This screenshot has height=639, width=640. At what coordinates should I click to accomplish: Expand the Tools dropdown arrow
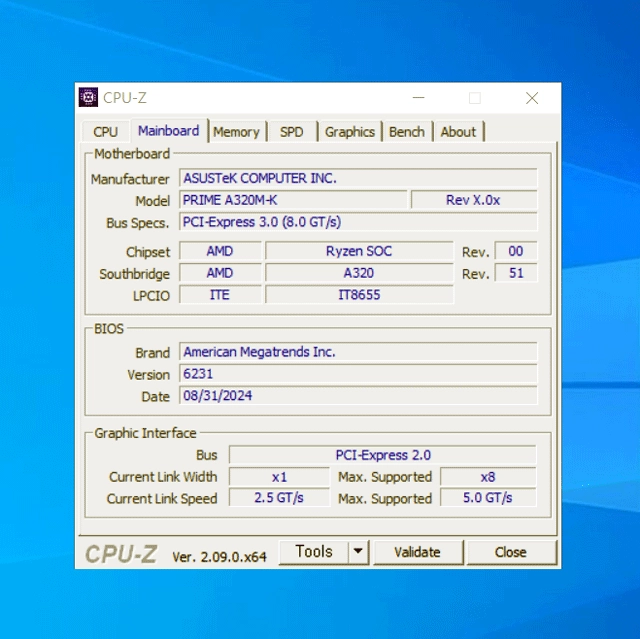358,552
